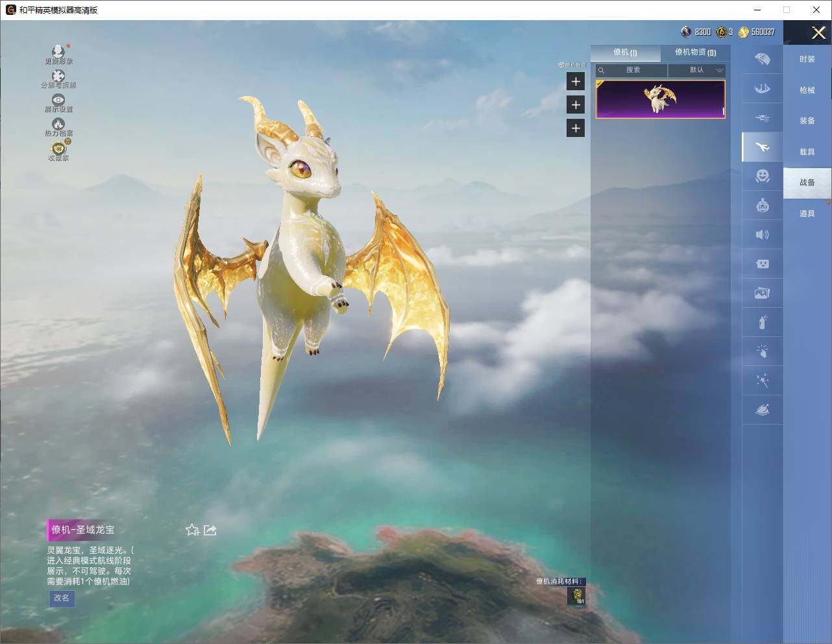
Task: Open the 枪械 menu
Action: (x=807, y=90)
